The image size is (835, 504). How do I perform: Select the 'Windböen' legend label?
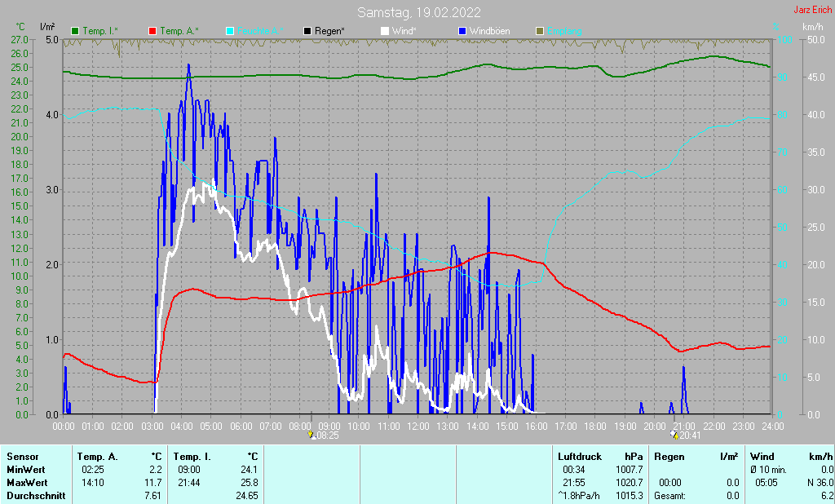point(489,31)
